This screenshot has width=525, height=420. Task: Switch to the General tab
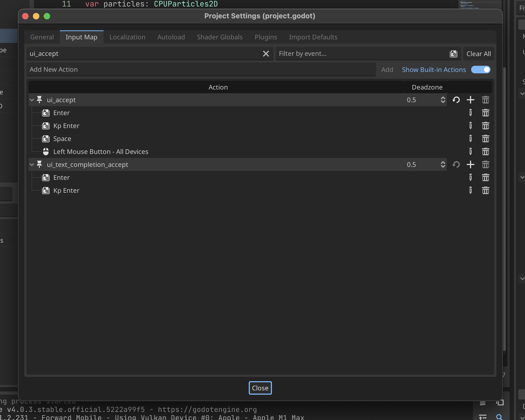(42, 37)
